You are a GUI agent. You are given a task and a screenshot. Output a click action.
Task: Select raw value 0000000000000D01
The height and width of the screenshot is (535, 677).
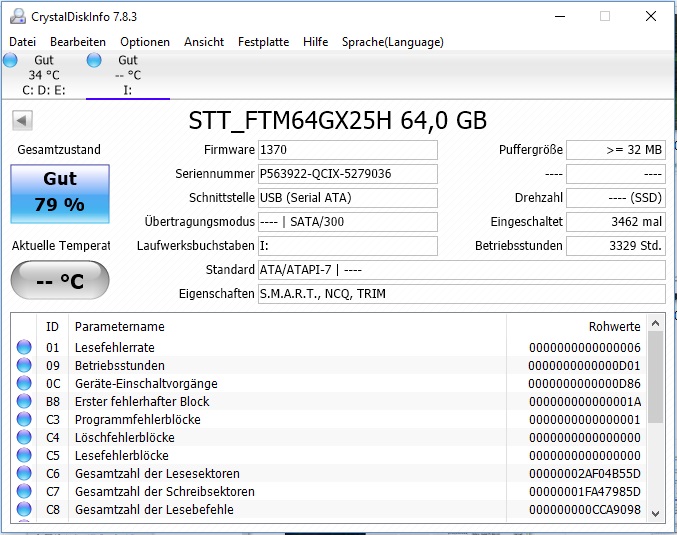click(585, 366)
